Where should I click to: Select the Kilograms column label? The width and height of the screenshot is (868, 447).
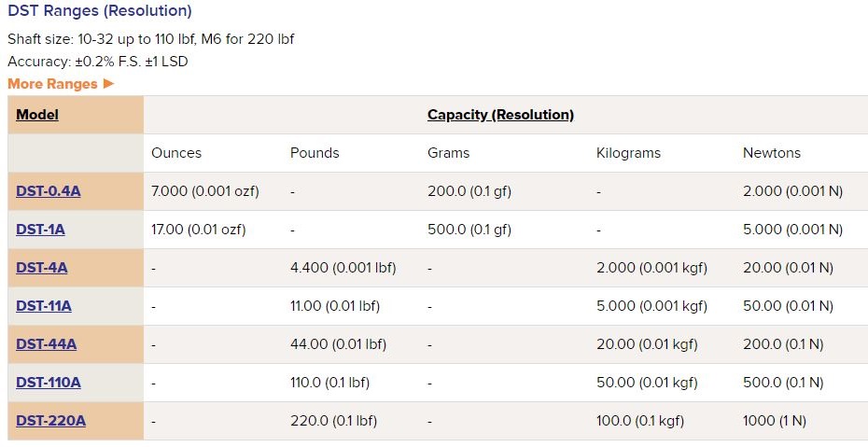(x=628, y=153)
